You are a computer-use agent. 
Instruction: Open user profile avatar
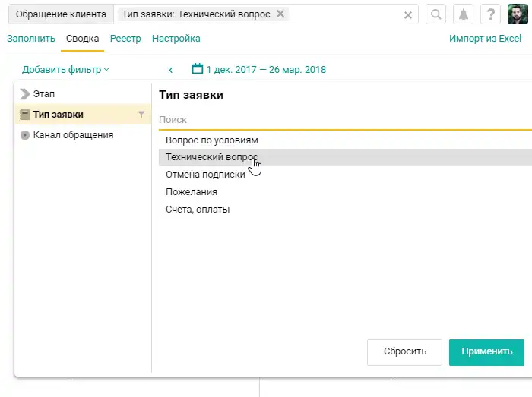[x=518, y=14]
